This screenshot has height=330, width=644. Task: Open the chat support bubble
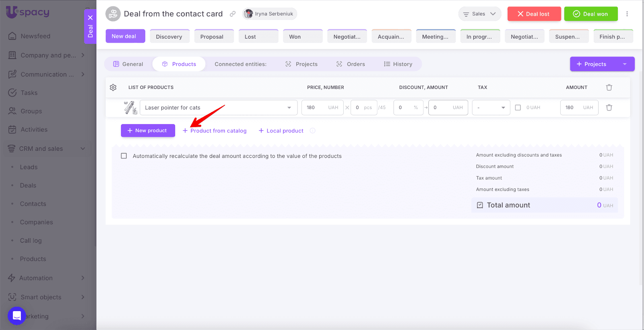point(17,316)
